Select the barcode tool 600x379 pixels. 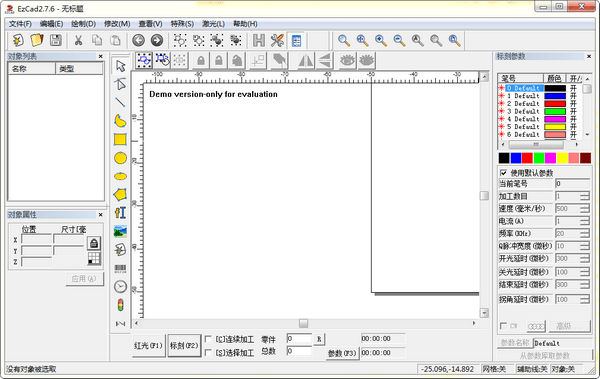point(120,268)
